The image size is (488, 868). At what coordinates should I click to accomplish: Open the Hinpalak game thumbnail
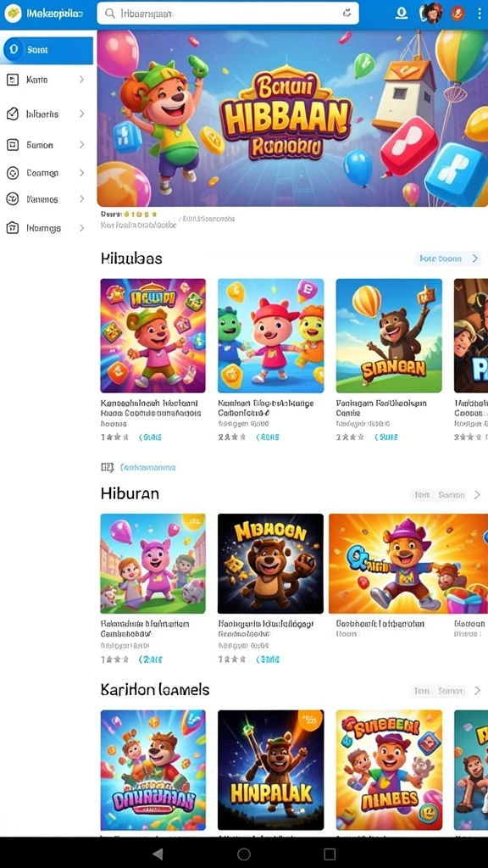(270, 770)
